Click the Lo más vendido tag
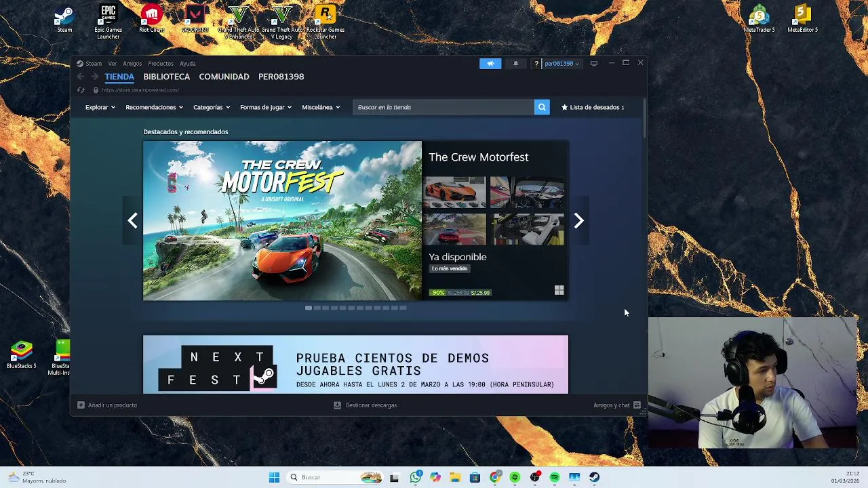 pos(450,268)
